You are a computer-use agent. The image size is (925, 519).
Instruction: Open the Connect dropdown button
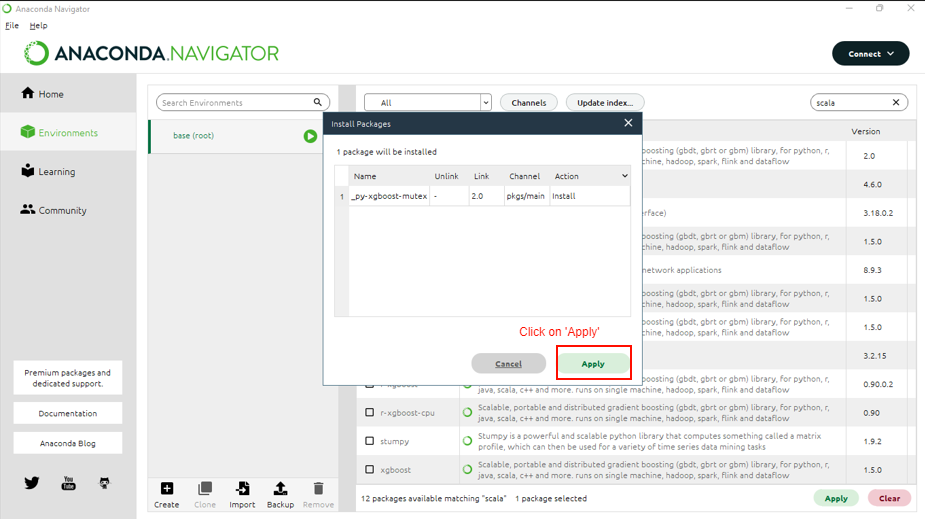pos(870,53)
